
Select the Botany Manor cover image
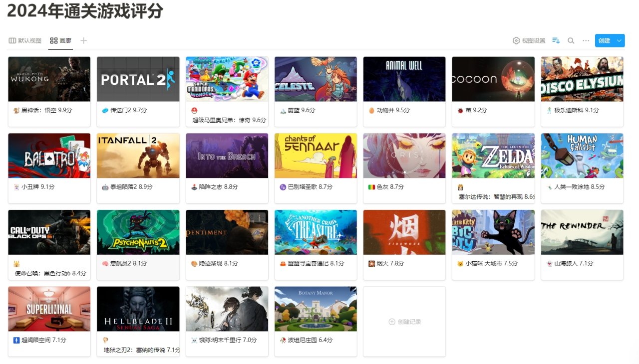tap(316, 309)
